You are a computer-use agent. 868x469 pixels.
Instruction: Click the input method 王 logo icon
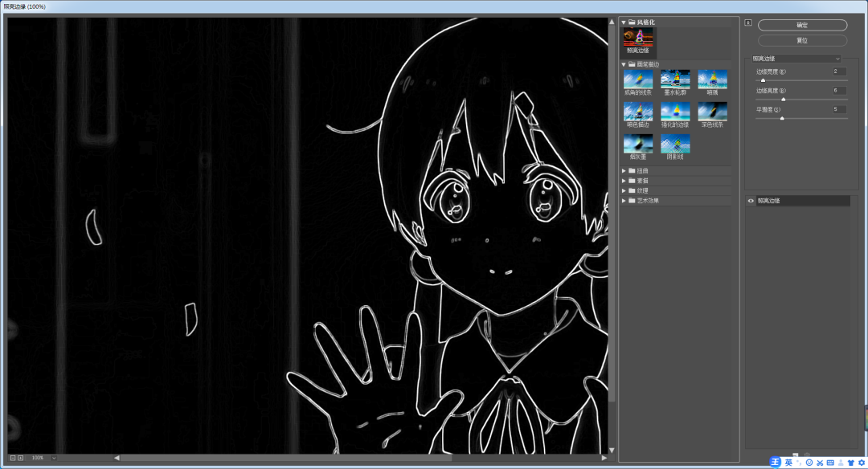(775, 463)
